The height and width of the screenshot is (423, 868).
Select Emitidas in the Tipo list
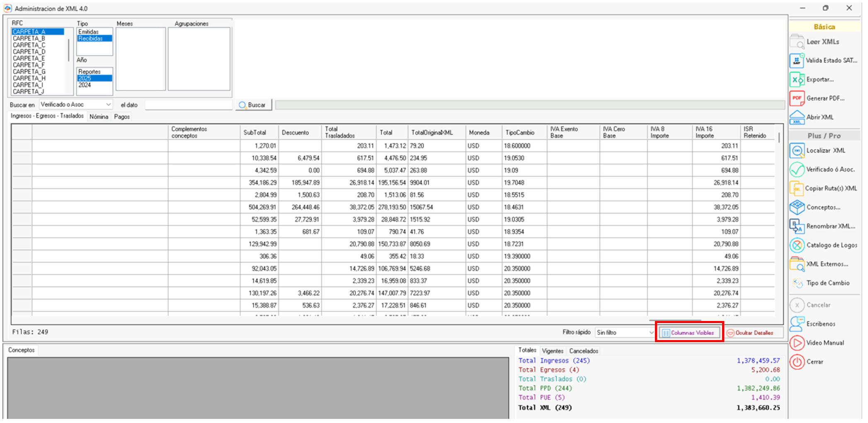(x=89, y=32)
